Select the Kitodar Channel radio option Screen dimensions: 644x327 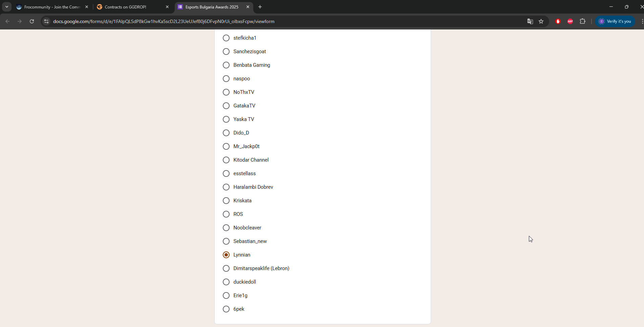coord(226,160)
